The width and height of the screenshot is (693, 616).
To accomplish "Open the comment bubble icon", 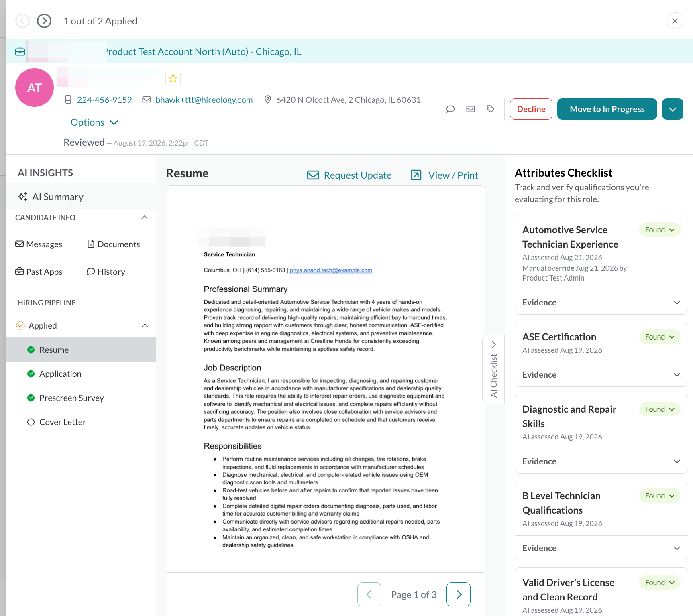I will click(x=450, y=109).
